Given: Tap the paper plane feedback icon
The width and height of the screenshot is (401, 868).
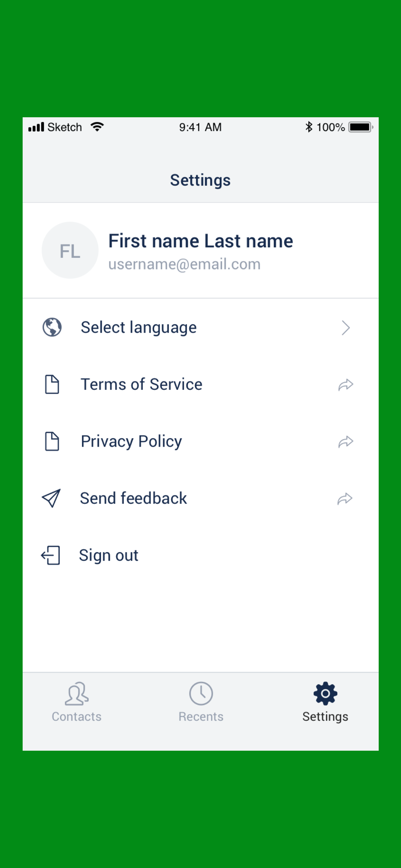Looking at the screenshot, I should (51, 498).
